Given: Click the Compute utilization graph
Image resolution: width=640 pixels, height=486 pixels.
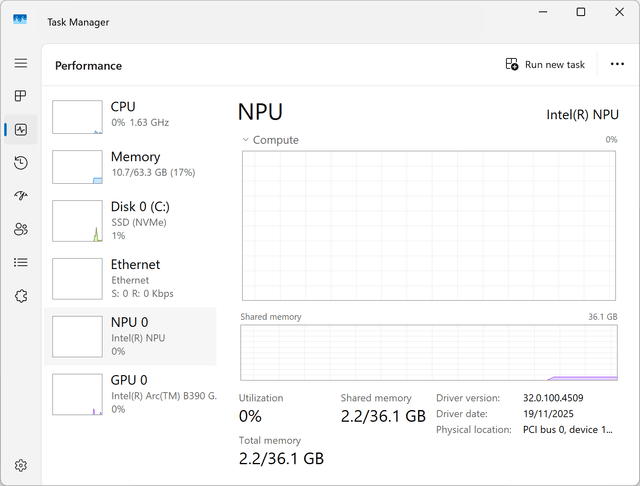Looking at the screenshot, I should pos(429,226).
